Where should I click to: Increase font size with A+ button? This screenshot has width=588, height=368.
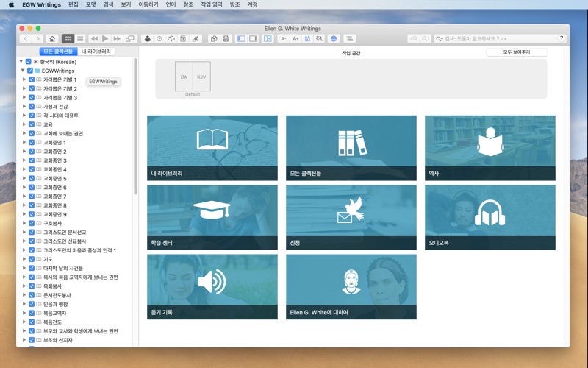tap(295, 39)
